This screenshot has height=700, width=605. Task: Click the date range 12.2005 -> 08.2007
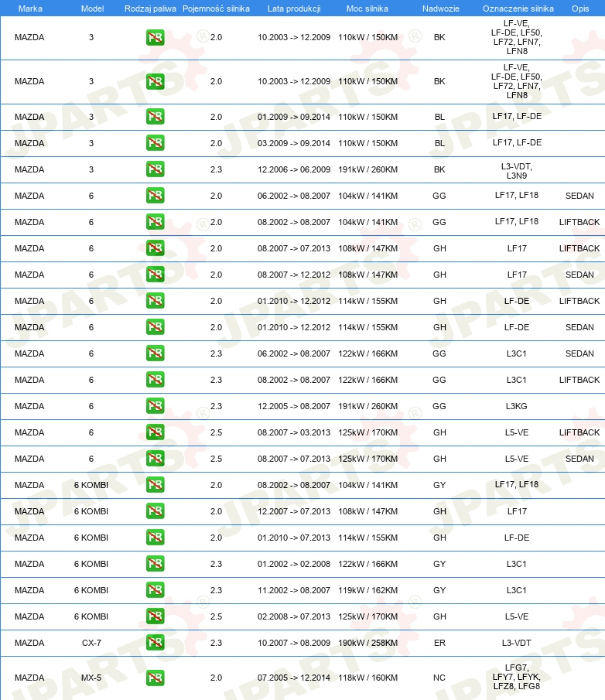point(294,406)
